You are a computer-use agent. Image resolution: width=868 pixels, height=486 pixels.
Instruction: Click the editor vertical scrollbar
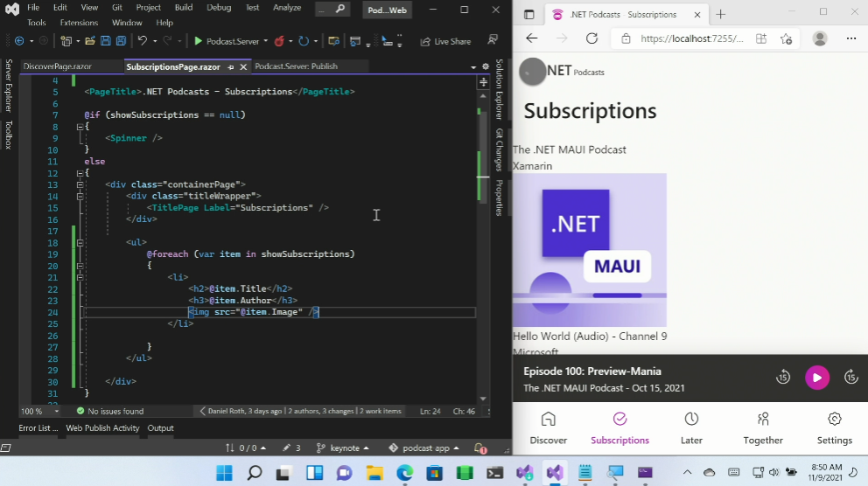click(x=483, y=249)
